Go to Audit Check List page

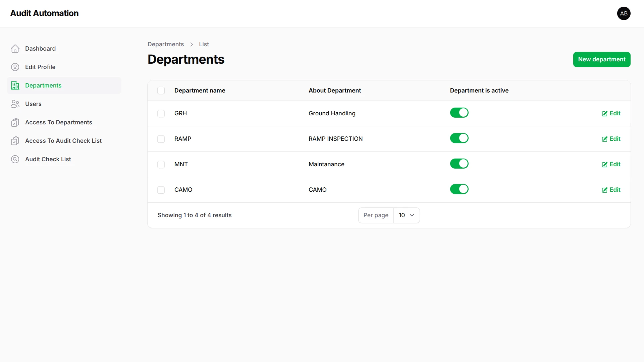48,159
